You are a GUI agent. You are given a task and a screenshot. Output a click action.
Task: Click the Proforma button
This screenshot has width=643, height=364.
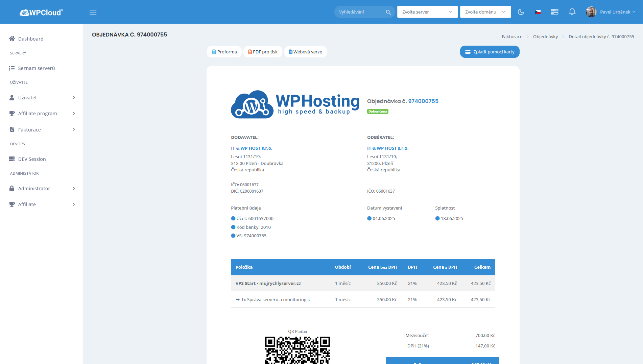224,52
